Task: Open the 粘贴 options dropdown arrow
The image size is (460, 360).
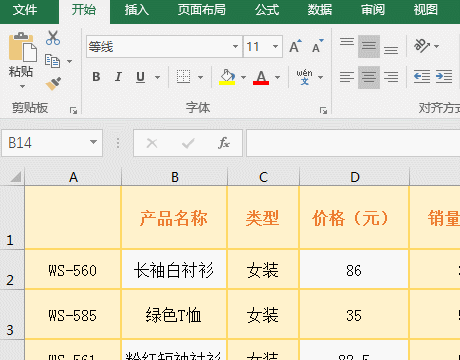Action: point(22,86)
